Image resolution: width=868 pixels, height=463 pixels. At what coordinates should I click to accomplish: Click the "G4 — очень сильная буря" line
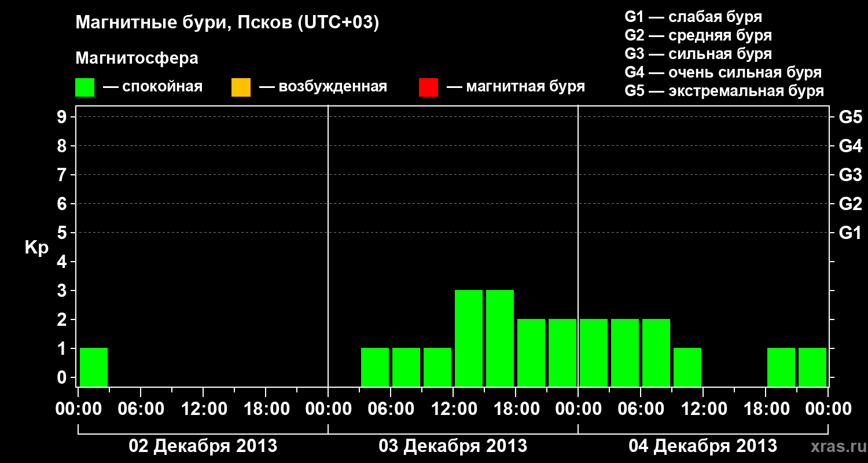pyautogui.click(x=723, y=72)
